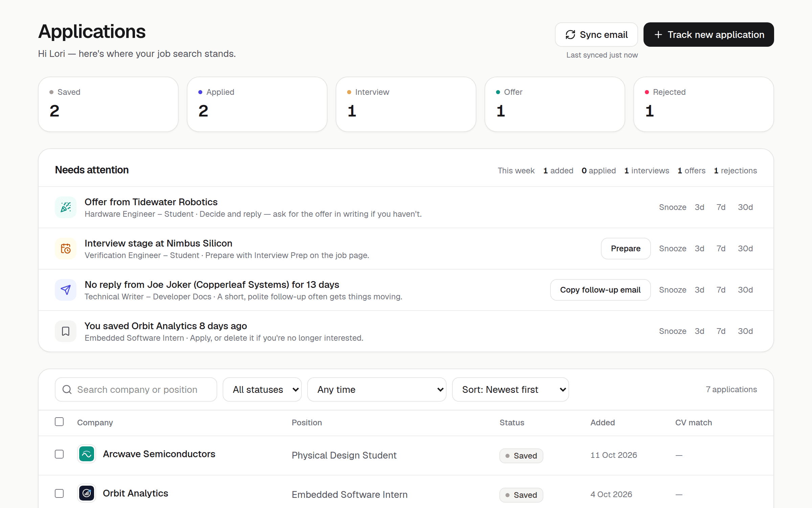Click the Offer from Tidewater Robotics title
The image size is (812, 508).
pyautogui.click(x=151, y=202)
